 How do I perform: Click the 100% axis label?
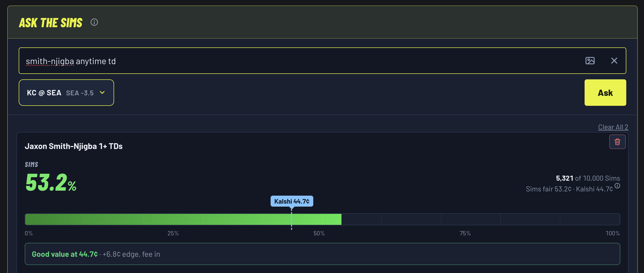pos(613,233)
